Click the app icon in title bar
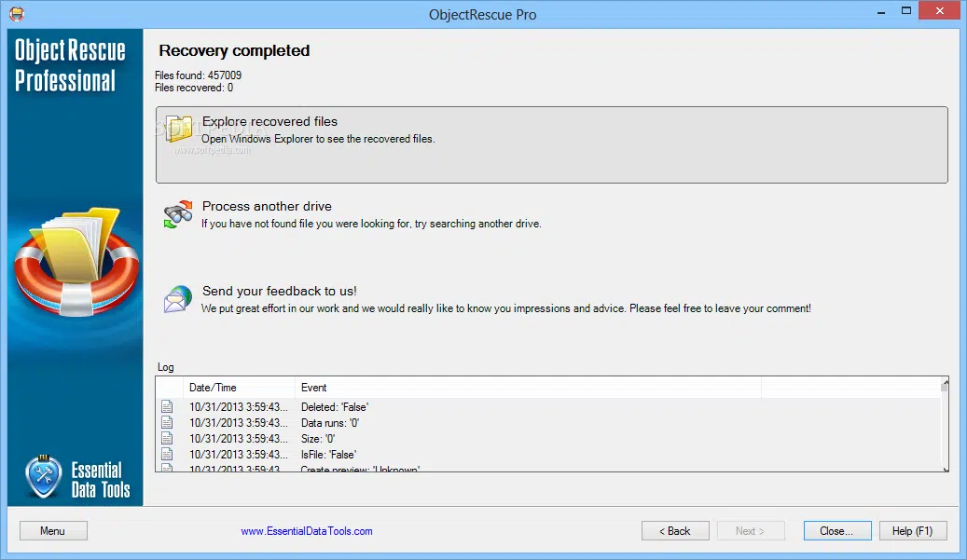Image resolution: width=967 pixels, height=560 pixels. (18, 13)
